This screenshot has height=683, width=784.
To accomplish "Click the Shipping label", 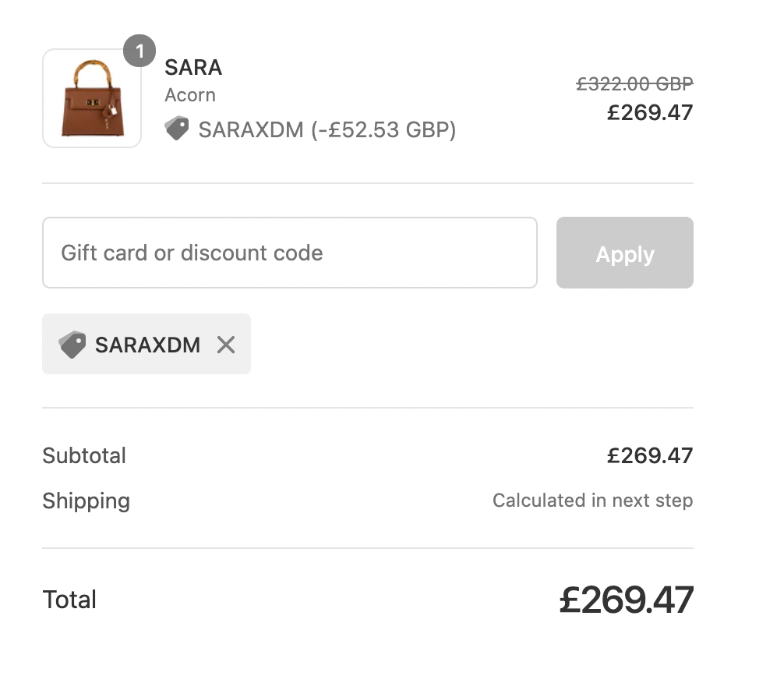I will [86, 501].
